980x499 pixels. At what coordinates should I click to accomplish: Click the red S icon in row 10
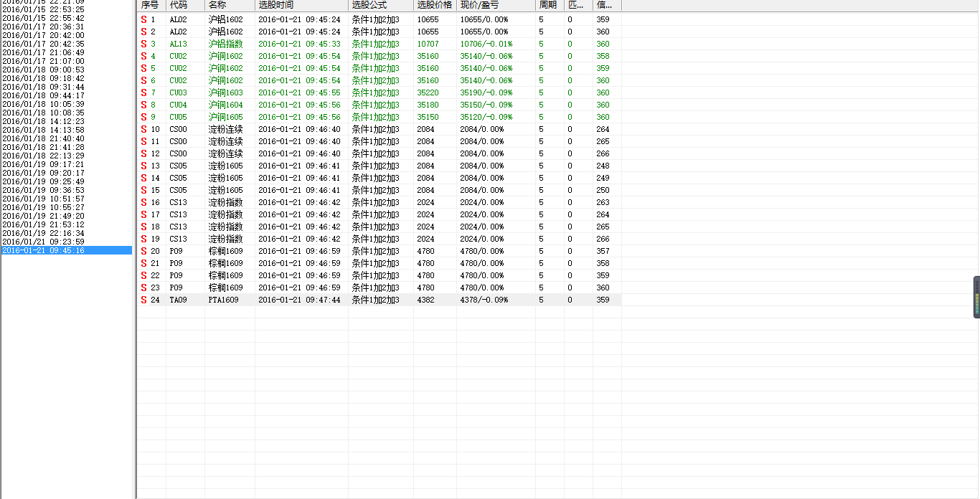(143, 129)
